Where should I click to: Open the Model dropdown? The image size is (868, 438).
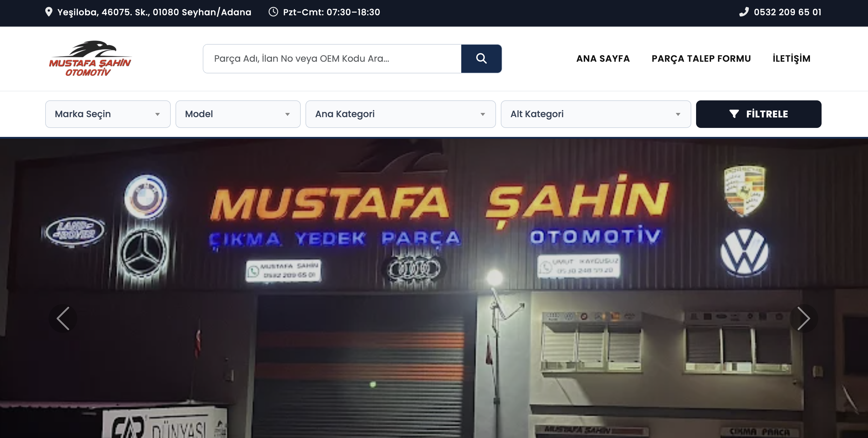(x=238, y=114)
